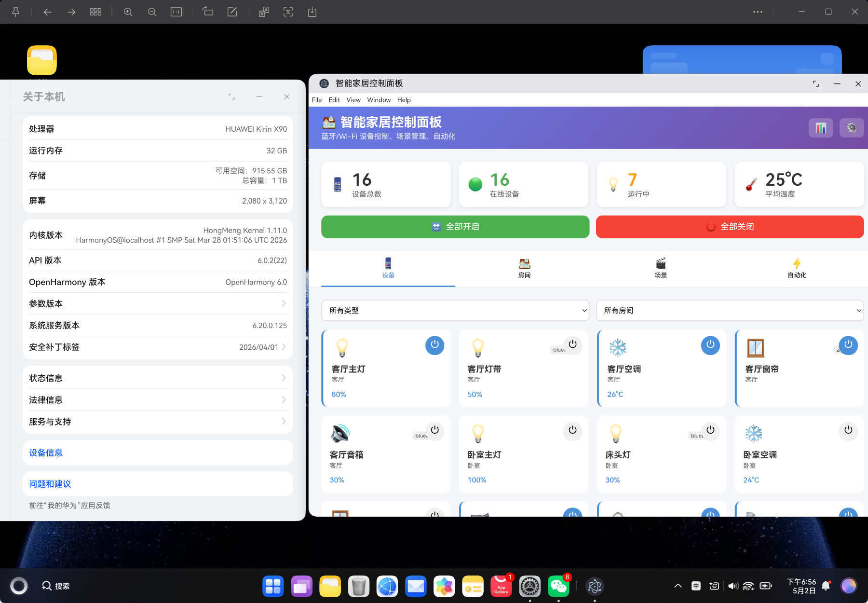Toggle power for 客厅音箱
The width and height of the screenshot is (868, 603).
point(434,430)
